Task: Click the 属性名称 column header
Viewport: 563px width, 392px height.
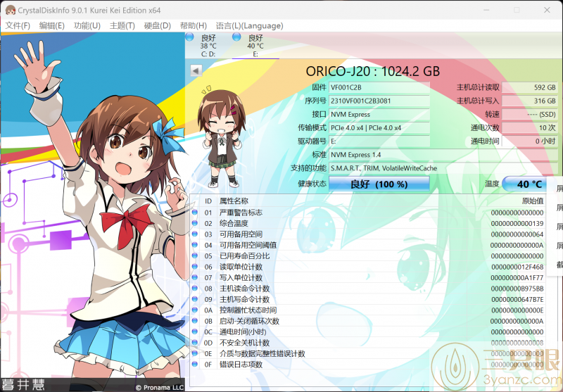Action: [234, 201]
